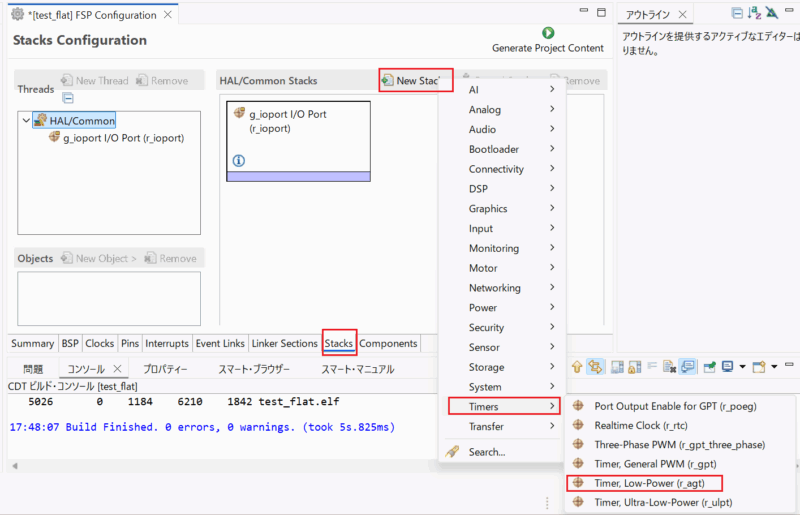Toggle the Pin Console button
The image size is (800, 515).
708,367
